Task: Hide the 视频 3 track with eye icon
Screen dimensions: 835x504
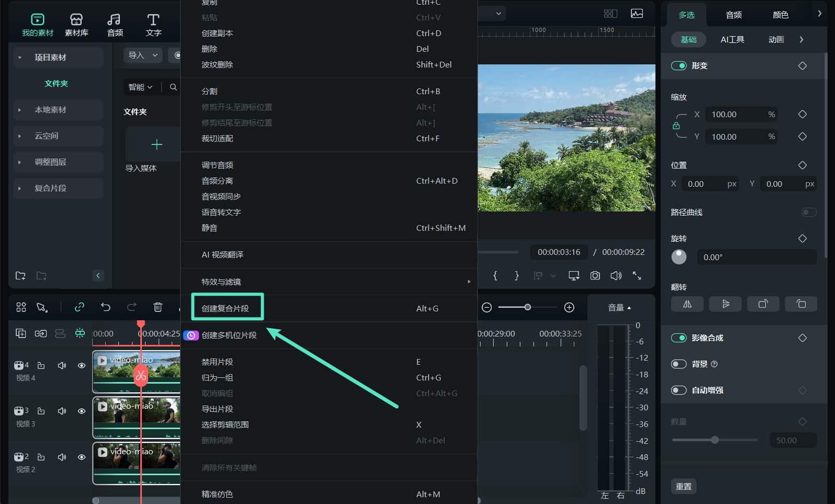Action: pos(82,411)
